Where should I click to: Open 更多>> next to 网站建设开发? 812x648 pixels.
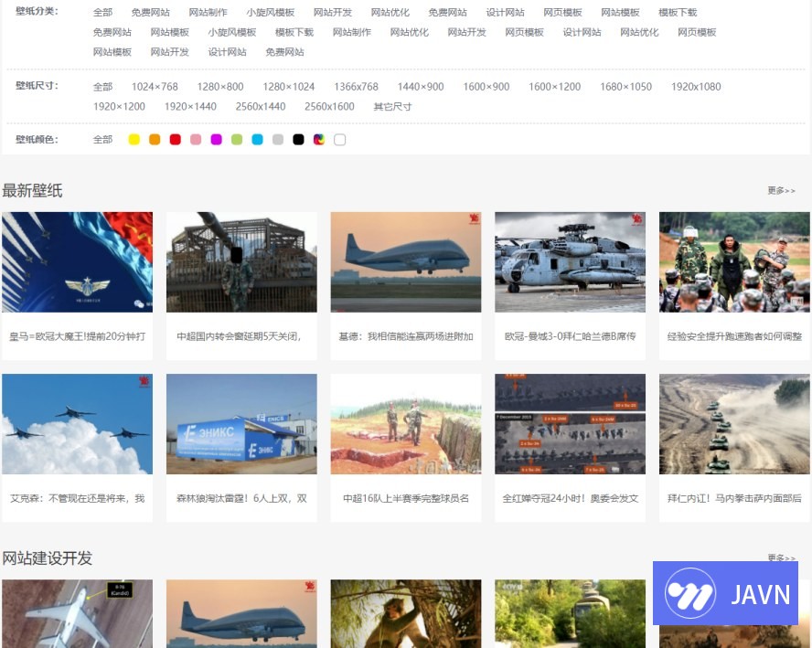782,558
